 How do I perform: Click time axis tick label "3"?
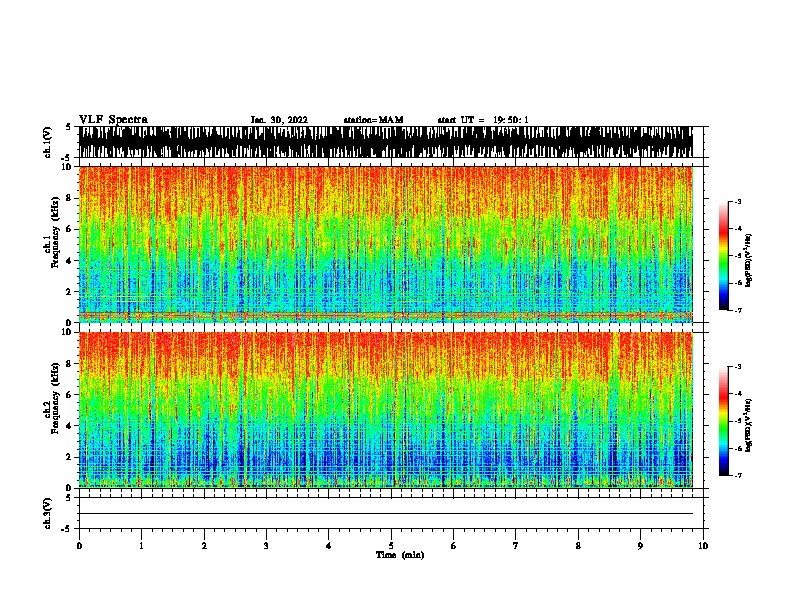266,546
